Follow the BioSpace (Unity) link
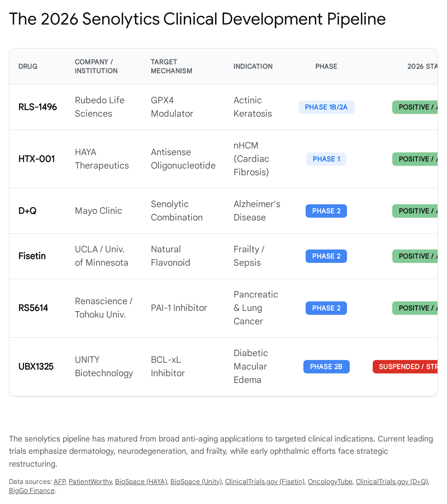This screenshot has height=504, width=447. [x=196, y=481]
